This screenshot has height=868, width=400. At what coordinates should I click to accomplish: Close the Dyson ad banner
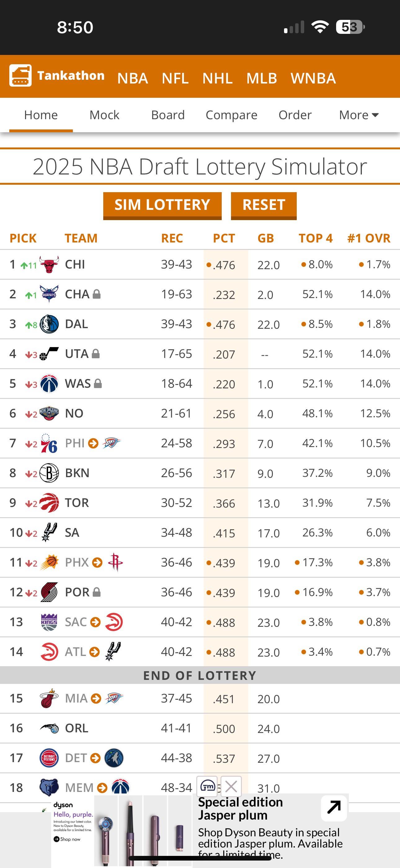[x=231, y=787]
